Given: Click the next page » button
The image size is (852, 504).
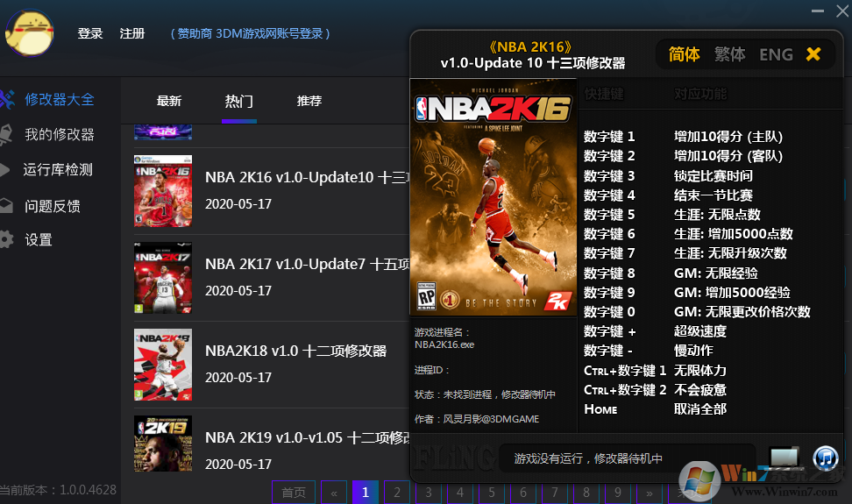Looking at the screenshot, I should click(650, 492).
